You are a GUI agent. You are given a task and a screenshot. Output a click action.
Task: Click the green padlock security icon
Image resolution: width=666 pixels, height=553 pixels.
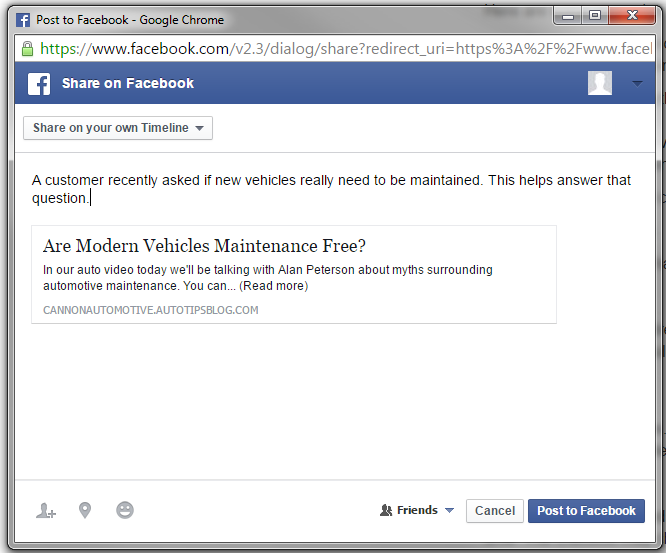tap(27, 49)
